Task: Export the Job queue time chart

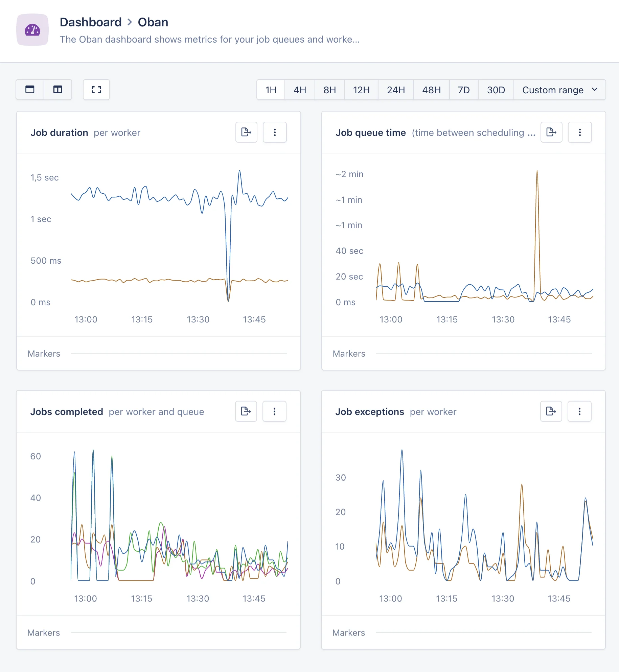Action: 551,132
